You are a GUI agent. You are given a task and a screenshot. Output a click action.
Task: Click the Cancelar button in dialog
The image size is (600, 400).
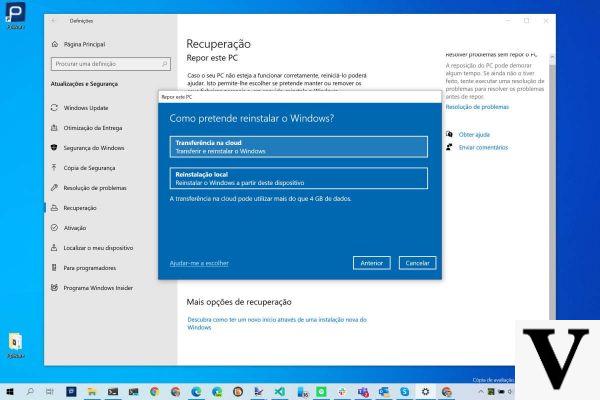pos(417,263)
